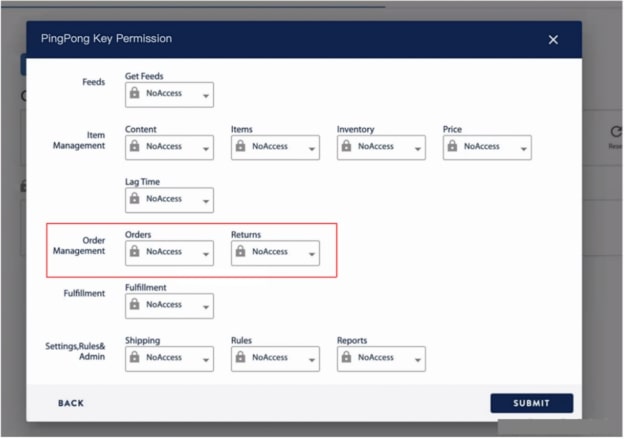Image resolution: width=624 pixels, height=439 pixels.
Task: Click the lock icon in Returns field
Action: click(240, 251)
